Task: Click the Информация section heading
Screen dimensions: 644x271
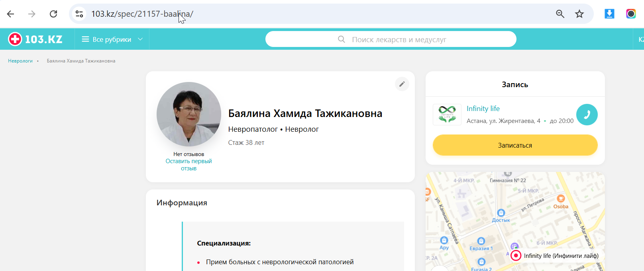Action: [x=182, y=203]
